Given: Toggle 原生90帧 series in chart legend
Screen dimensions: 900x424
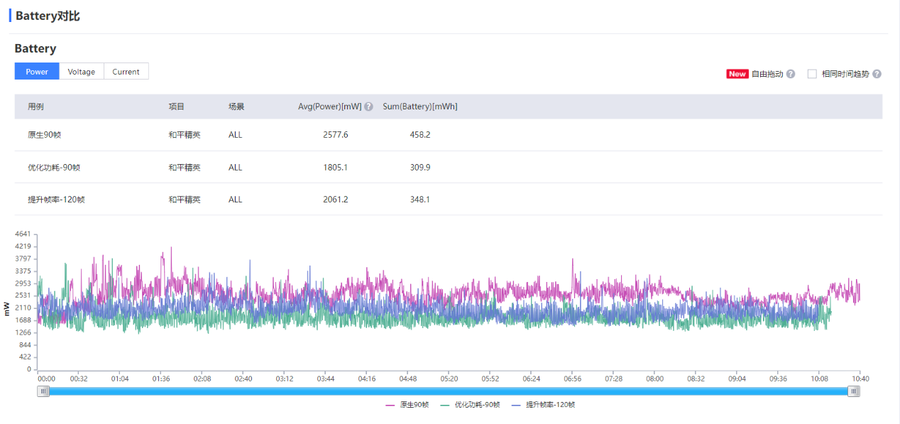Looking at the screenshot, I should point(407,405).
